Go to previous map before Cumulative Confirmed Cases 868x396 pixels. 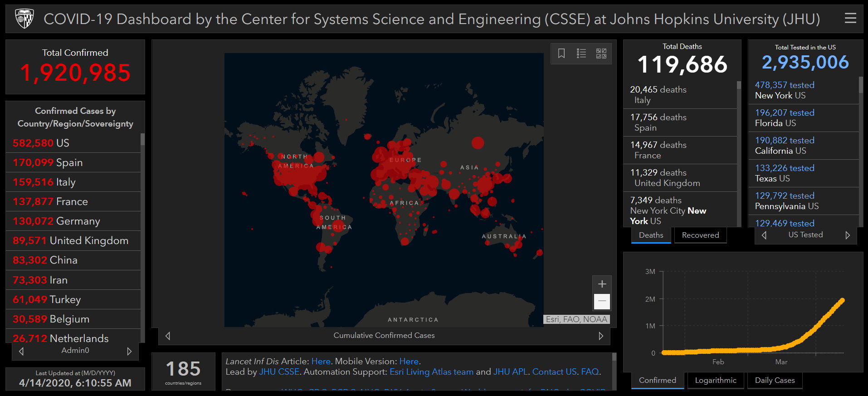(168, 336)
